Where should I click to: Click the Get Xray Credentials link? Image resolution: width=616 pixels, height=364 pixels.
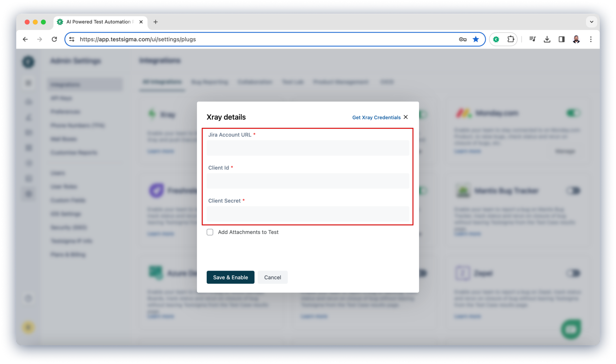pyautogui.click(x=376, y=117)
